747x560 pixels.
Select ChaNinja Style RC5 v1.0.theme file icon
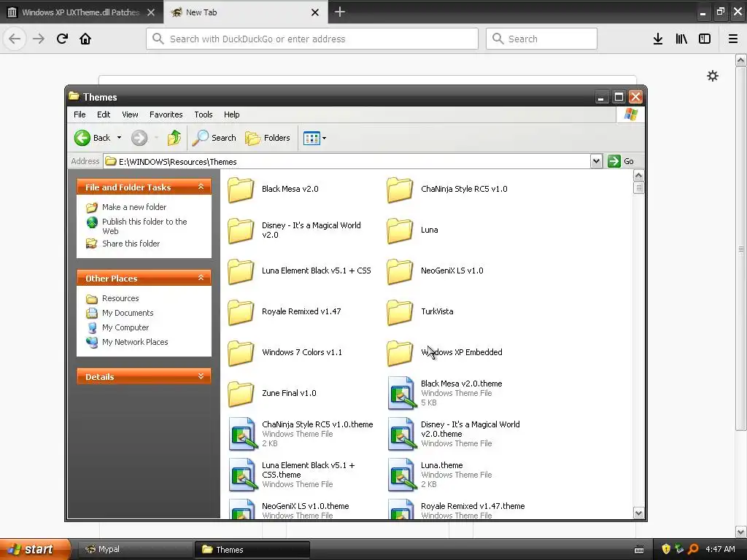(242, 434)
